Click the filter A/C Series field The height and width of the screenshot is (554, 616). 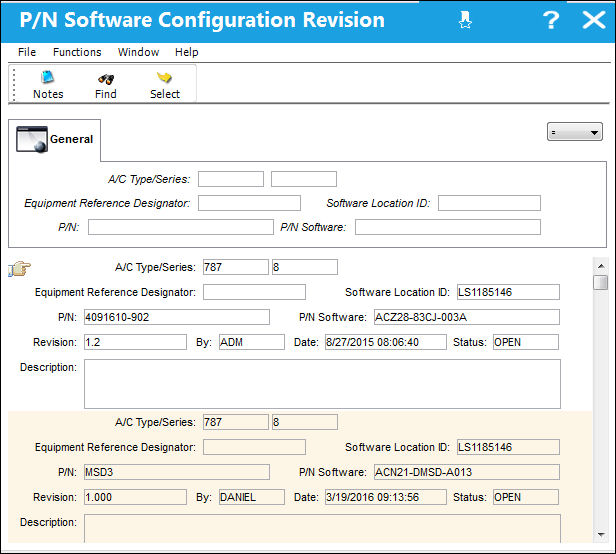tap(304, 179)
